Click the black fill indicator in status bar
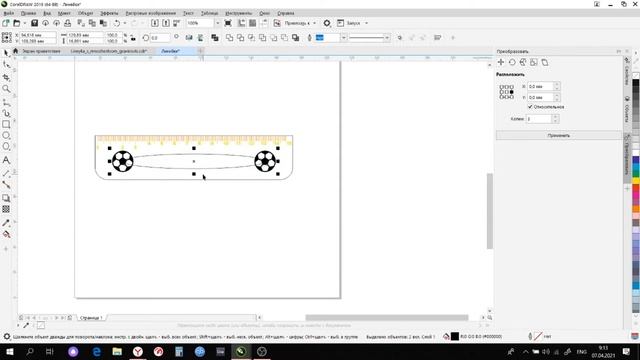This screenshot has height=360, width=640. click(455, 337)
